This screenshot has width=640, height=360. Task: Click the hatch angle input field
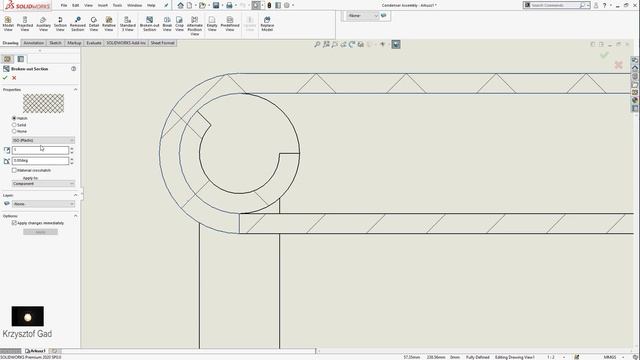tap(40, 161)
